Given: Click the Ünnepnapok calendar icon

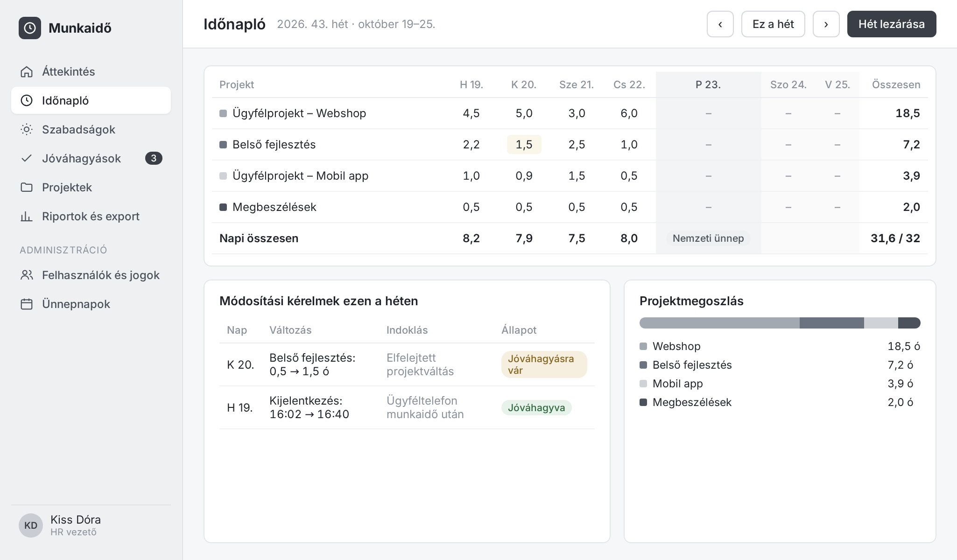Looking at the screenshot, I should click(27, 304).
